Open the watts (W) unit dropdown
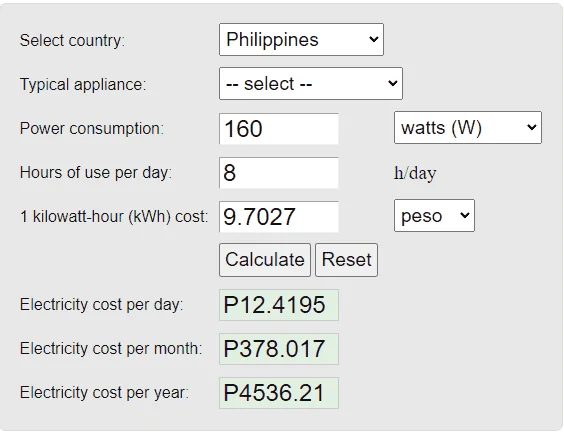The image size is (564, 434). pyautogui.click(x=468, y=128)
